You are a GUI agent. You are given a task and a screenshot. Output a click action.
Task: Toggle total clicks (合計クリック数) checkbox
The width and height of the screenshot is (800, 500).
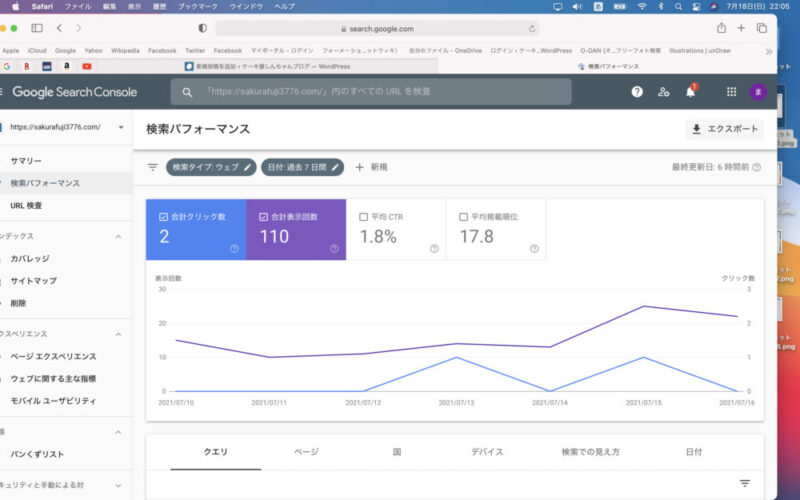click(163, 217)
